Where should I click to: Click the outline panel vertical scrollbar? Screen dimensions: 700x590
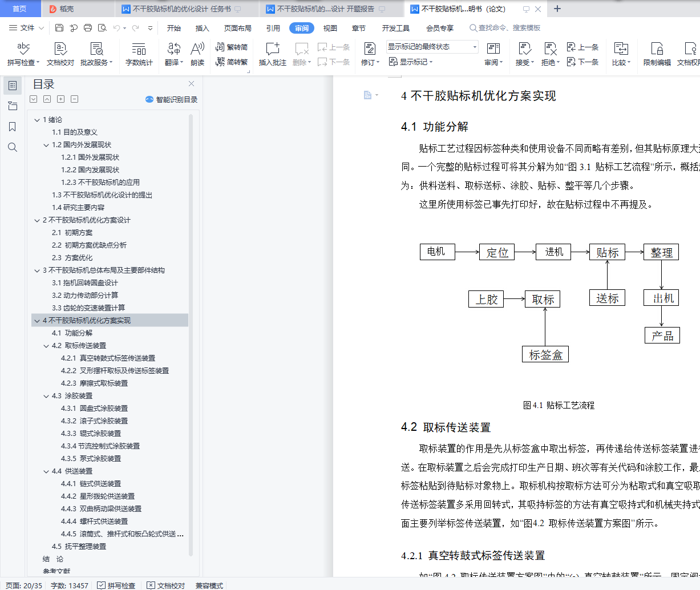click(191, 334)
